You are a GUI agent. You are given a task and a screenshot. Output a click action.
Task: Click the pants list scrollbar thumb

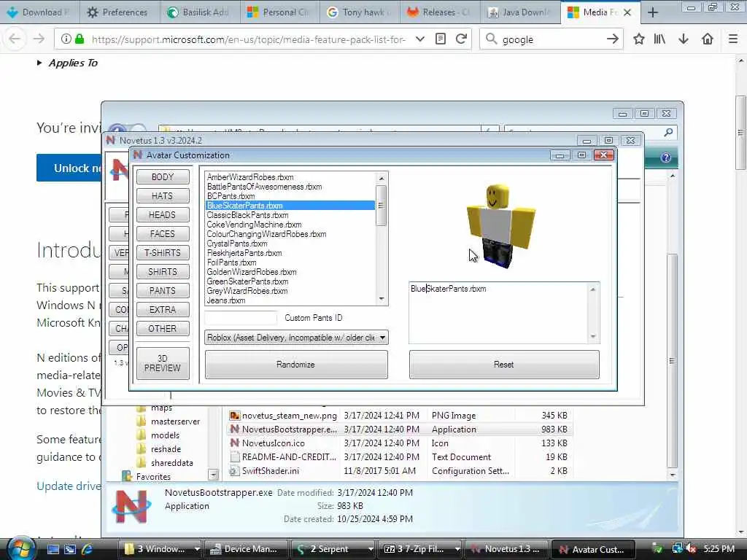click(x=381, y=205)
